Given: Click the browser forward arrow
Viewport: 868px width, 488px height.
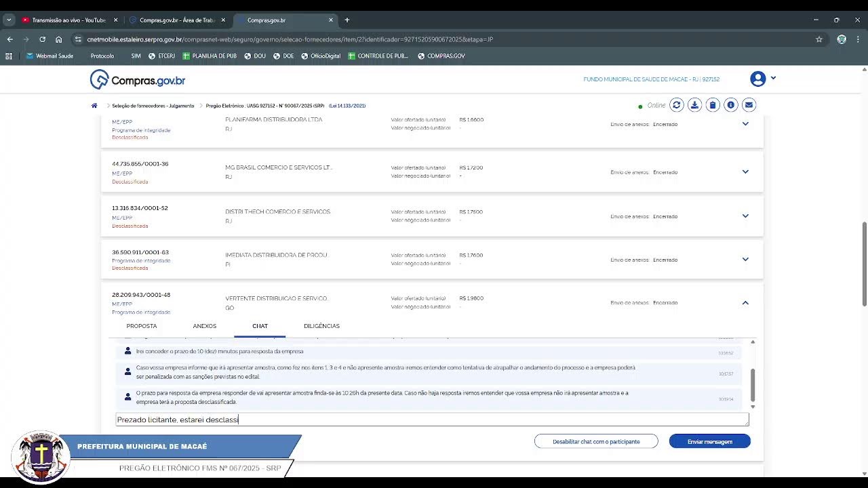Looking at the screenshot, I should coord(26,39).
